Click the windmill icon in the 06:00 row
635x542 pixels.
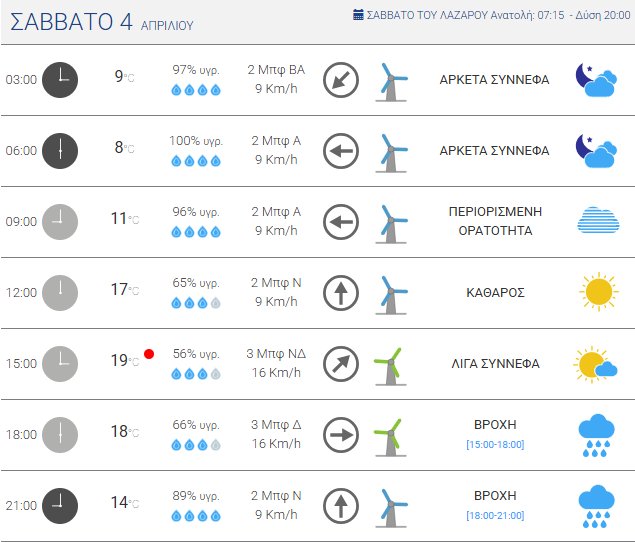pos(391,152)
